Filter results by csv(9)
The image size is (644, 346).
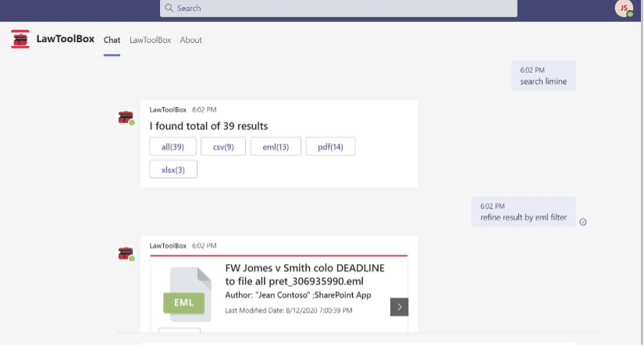pyautogui.click(x=223, y=147)
